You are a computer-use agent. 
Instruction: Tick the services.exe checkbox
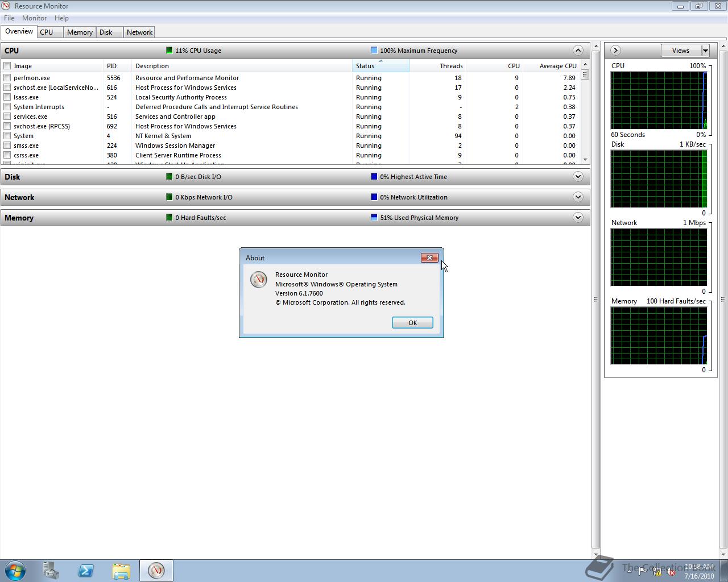click(7, 117)
